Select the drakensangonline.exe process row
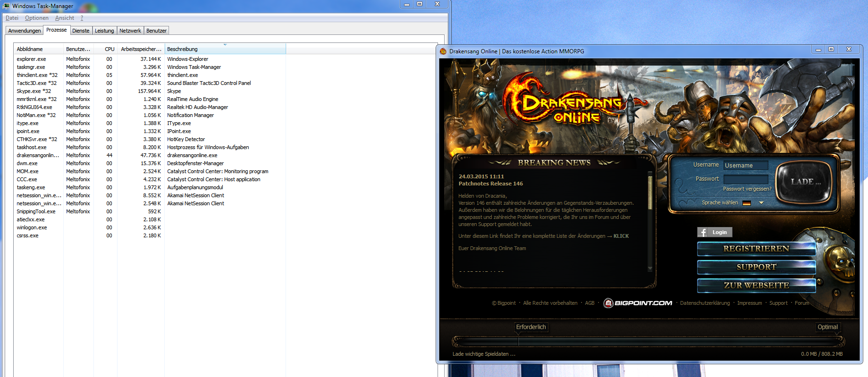This screenshot has height=377, width=868. pyautogui.click(x=38, y=155)
